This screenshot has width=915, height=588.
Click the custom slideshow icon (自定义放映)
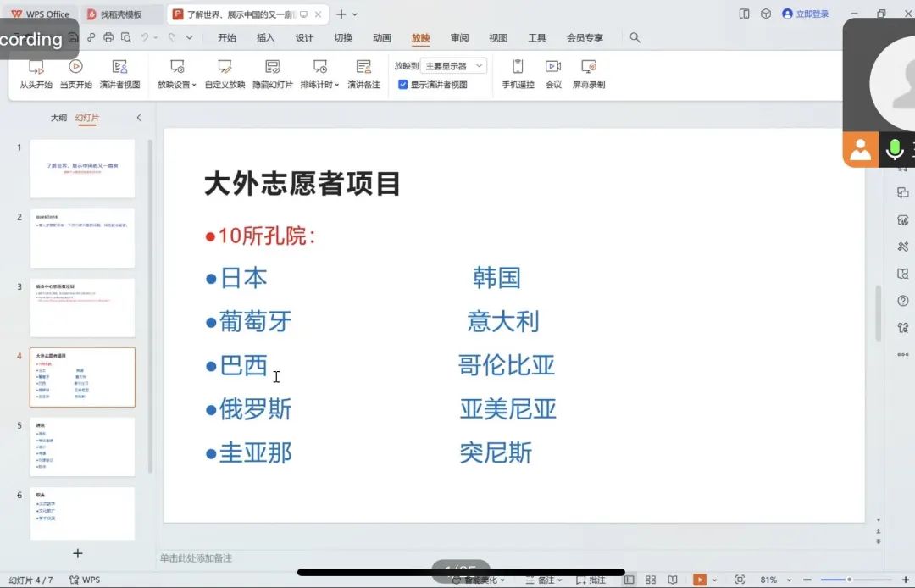225,68
